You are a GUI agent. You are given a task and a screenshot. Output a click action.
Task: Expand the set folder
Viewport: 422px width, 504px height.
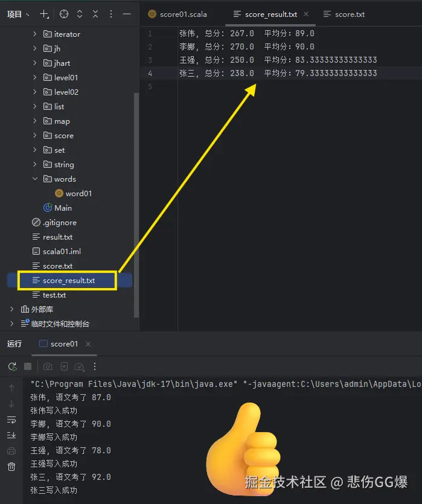(x=34, y=150)
